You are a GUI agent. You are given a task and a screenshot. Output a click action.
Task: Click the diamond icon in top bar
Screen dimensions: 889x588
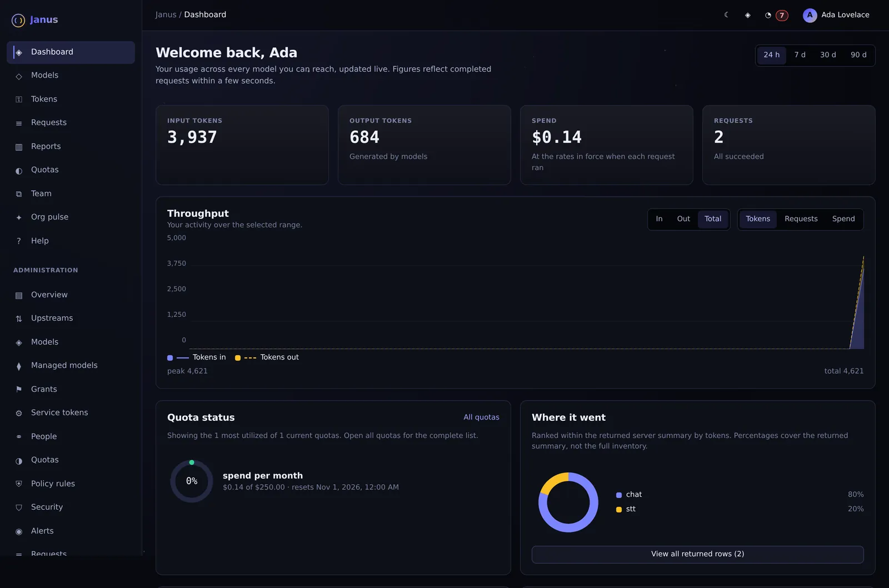click(748, 15)
